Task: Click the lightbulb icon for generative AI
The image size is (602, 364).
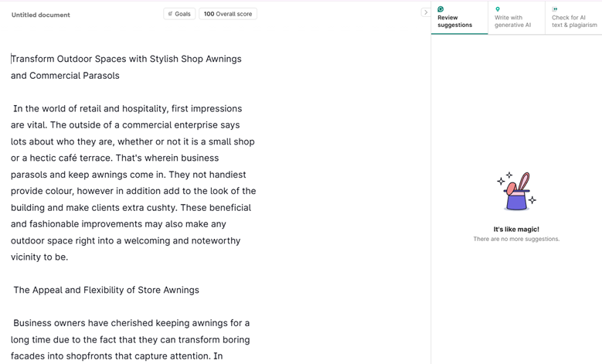Action: [498, 9]
